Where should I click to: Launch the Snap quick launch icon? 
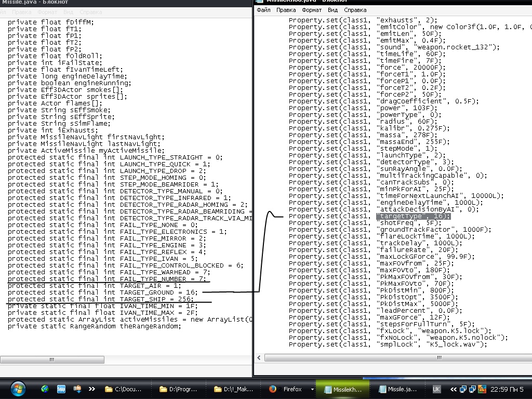point(61,389)
